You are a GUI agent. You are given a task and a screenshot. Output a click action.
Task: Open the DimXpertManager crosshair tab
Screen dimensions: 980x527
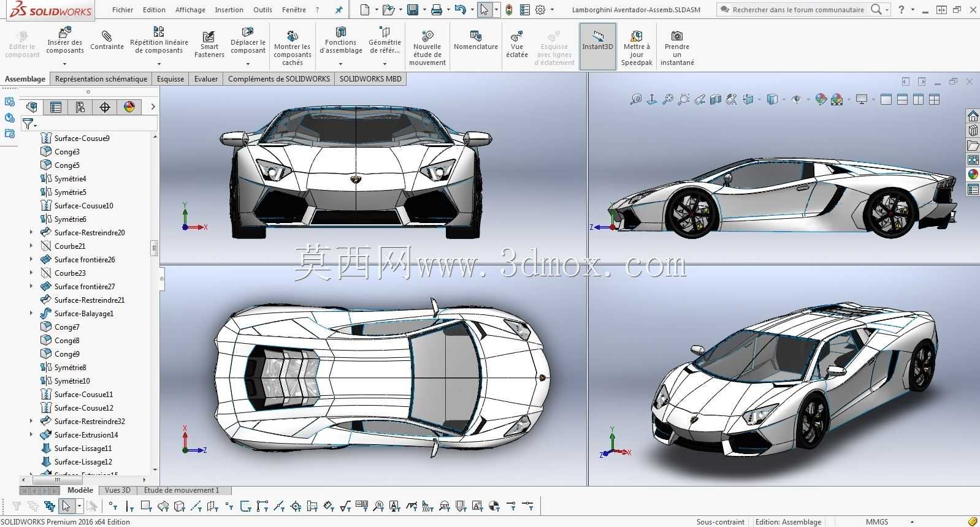(105, 107)
